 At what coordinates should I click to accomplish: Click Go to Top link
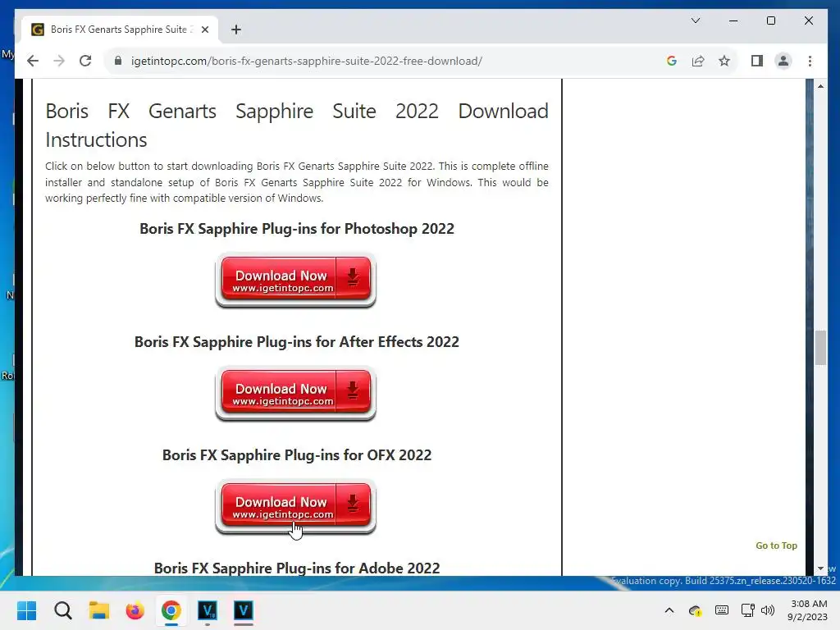[x=776, y=546]
